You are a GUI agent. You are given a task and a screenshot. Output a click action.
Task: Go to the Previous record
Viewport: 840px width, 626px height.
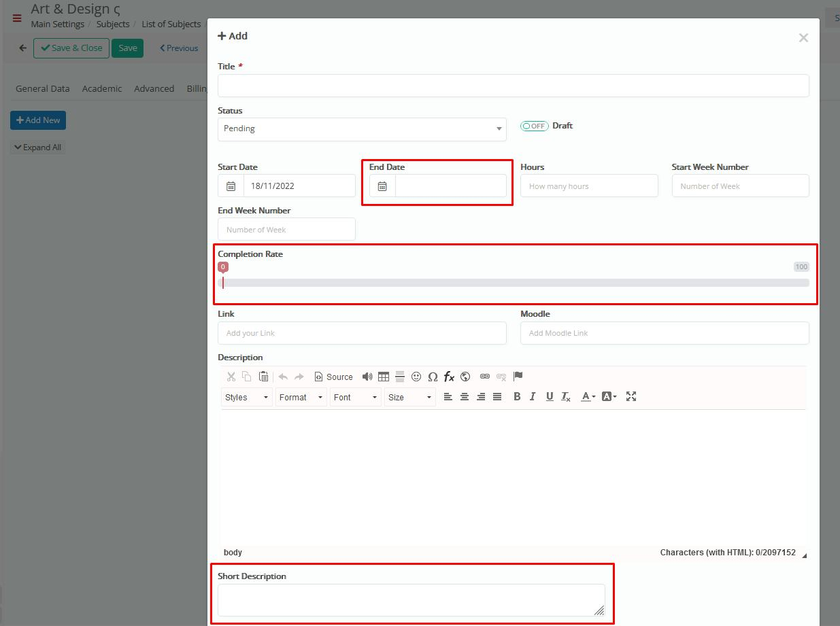179,48
